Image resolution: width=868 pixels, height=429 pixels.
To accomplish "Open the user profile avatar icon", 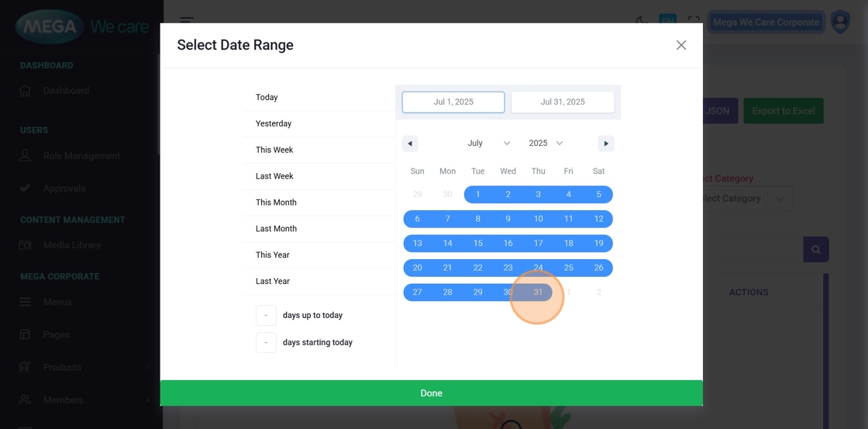I will tap(840, 22).
